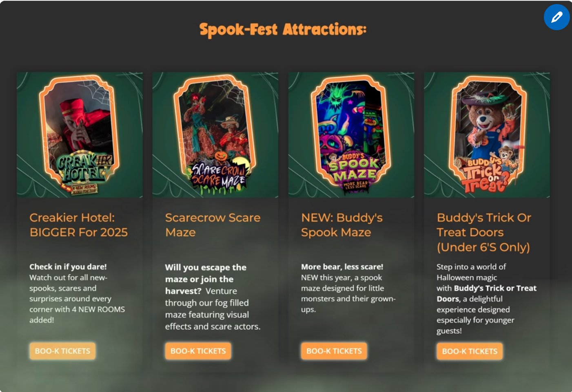Select the 'NEW: Buddy's Spook Maze' heading
The width and height of the screenshot is (572, 392).
pyautogui.click(x=342, y=225)
